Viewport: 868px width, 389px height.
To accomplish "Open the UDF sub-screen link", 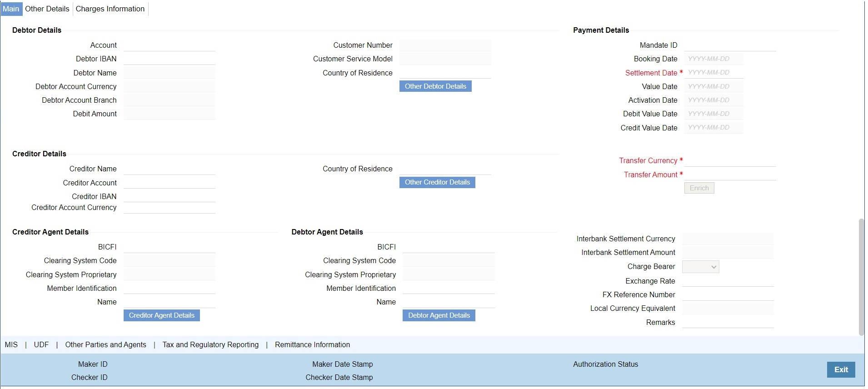I will coord(41,344).
